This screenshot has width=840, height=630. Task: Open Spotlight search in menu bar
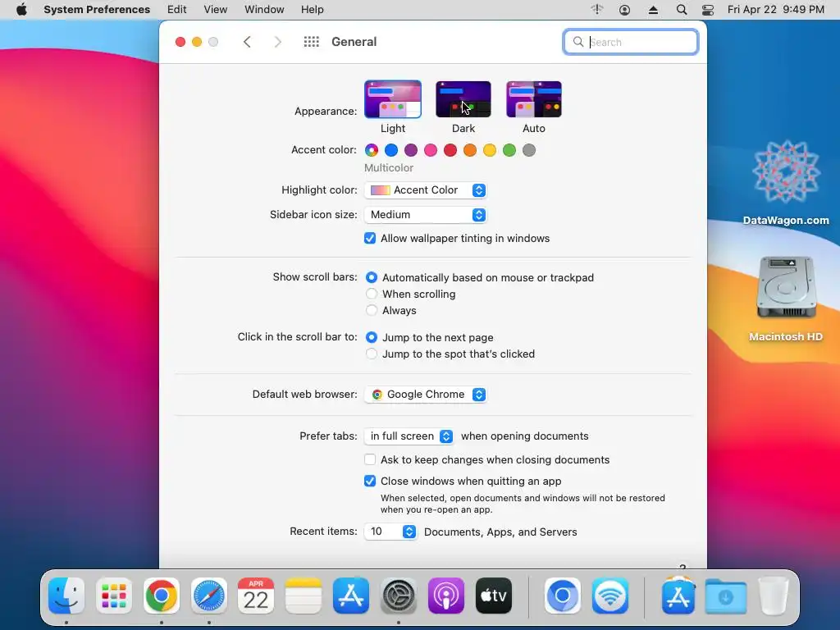(x=682, y=10)
